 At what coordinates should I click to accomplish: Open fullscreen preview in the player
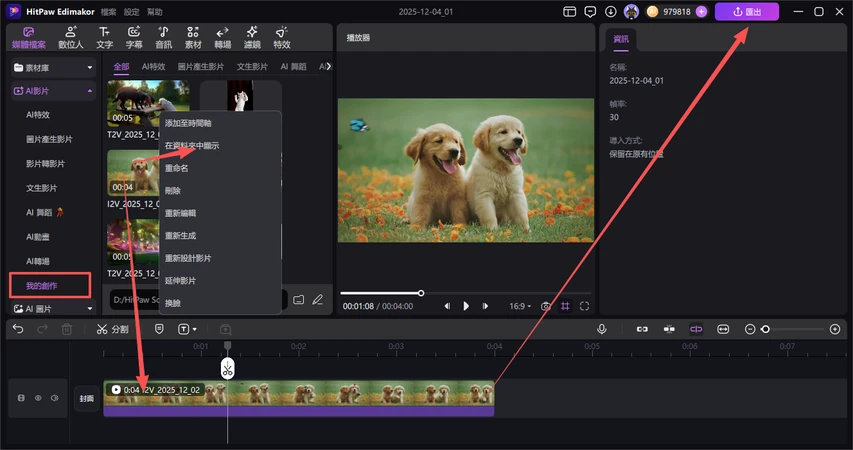pos(584,306)
